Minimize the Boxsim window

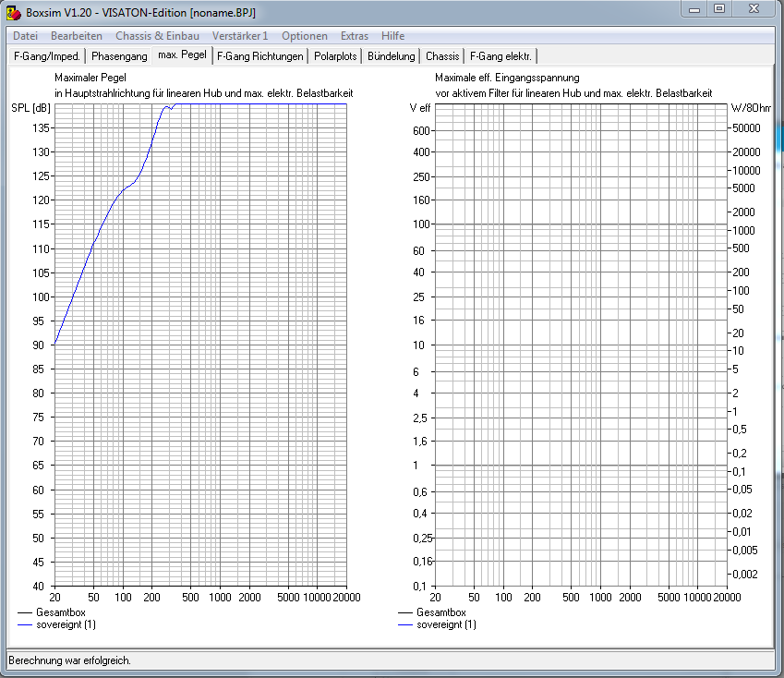click(694, 9)
